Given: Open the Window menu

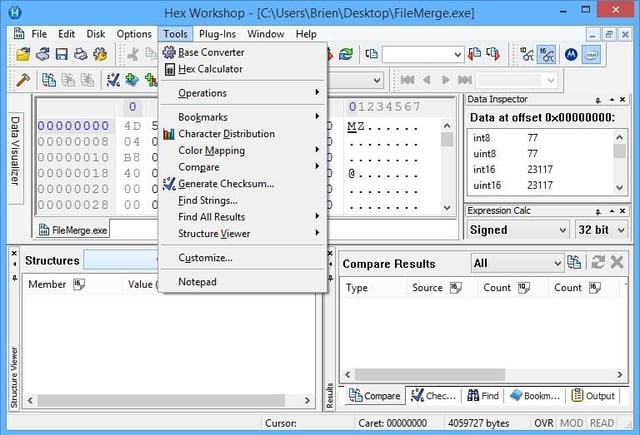Looking at the screenshot, I should click(266, 34).
